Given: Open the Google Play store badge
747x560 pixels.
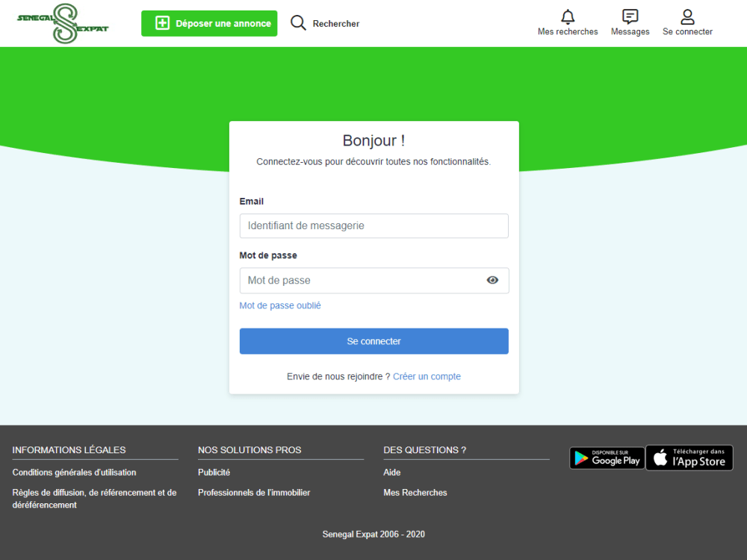Looking at the screenshot, I should pyautogui.click(x=607, y=458).
